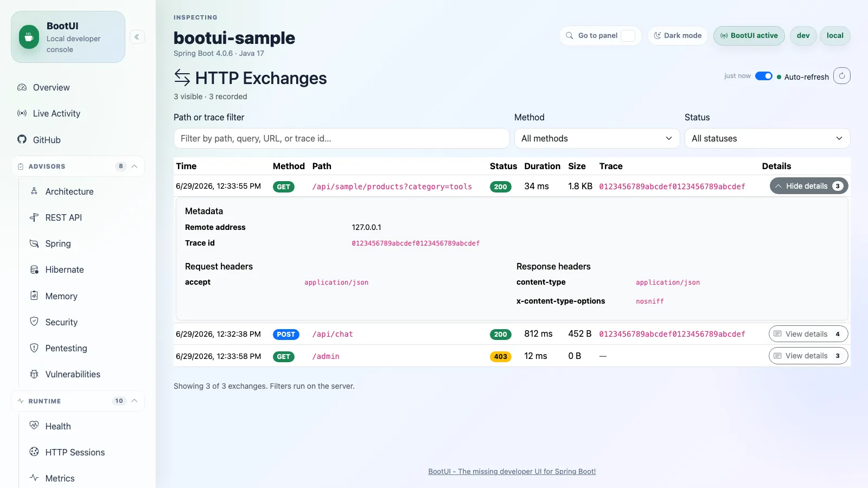Collapse the Runtime section chevron
The width and height of the screenshot is (868, 488).
[x=135, y=401]
